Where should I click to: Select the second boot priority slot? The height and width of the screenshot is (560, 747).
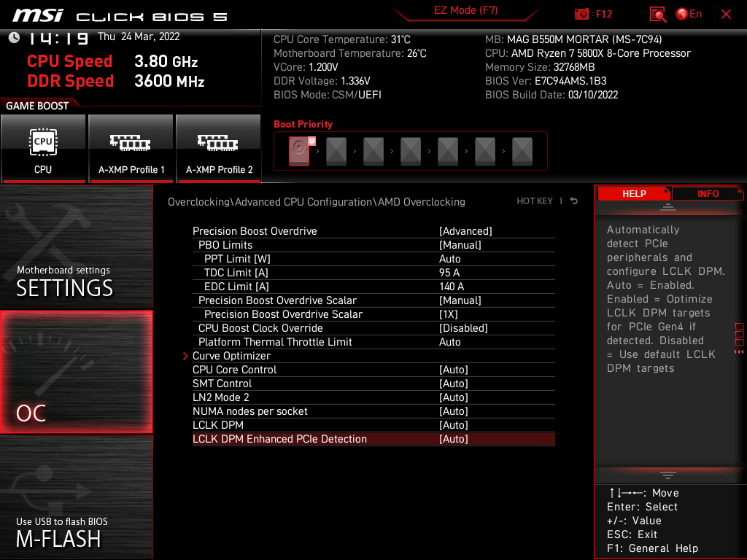(x=336, y=151)
